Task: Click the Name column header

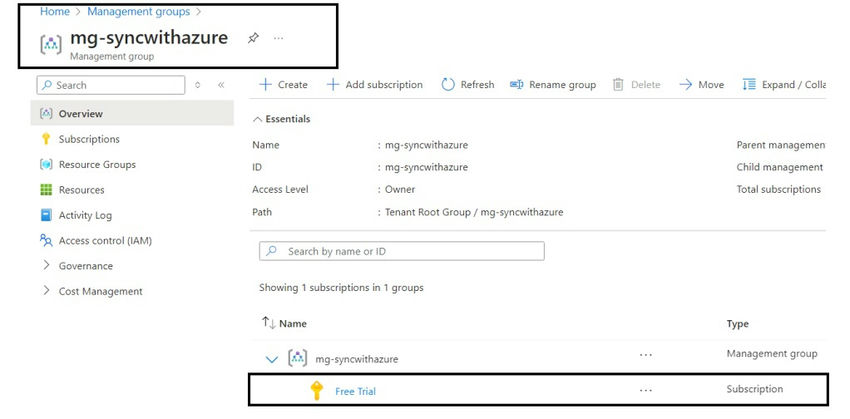Action: [293, 324]
